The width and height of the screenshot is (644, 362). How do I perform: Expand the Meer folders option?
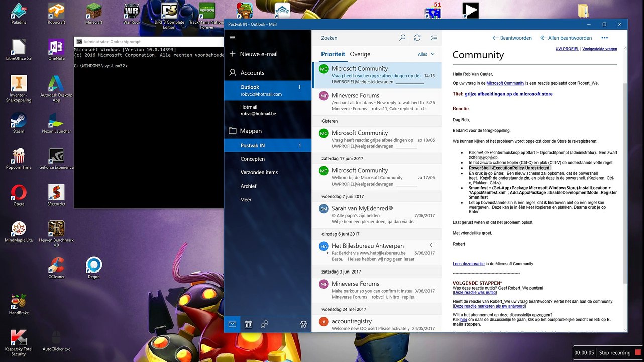[x=246, y=199]
